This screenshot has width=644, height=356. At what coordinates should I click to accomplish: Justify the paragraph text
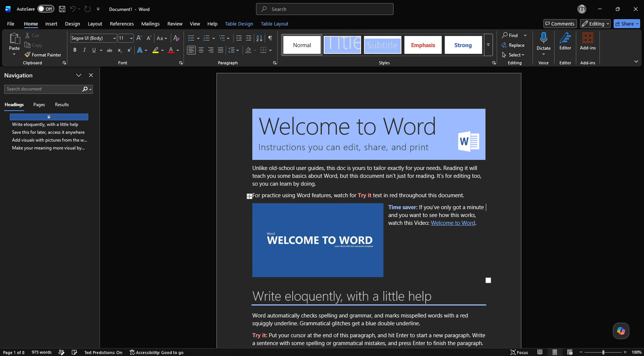click(220, 50)
